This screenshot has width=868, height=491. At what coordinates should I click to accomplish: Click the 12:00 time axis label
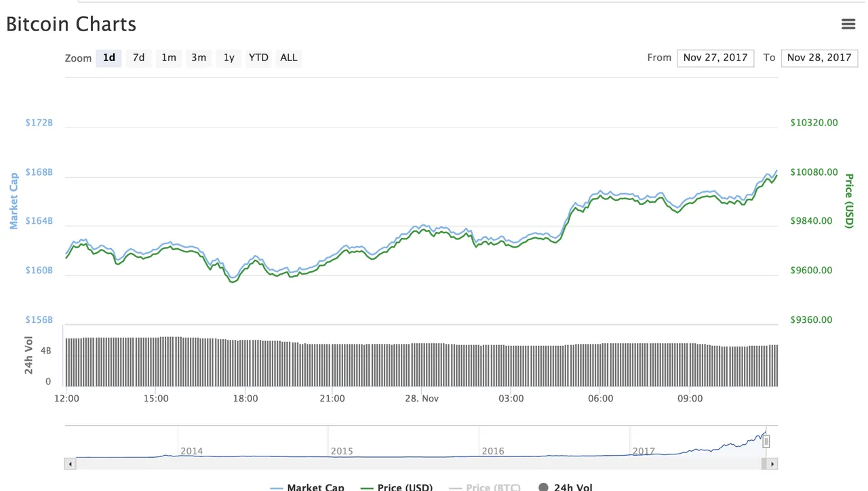[x=66, y=399]
